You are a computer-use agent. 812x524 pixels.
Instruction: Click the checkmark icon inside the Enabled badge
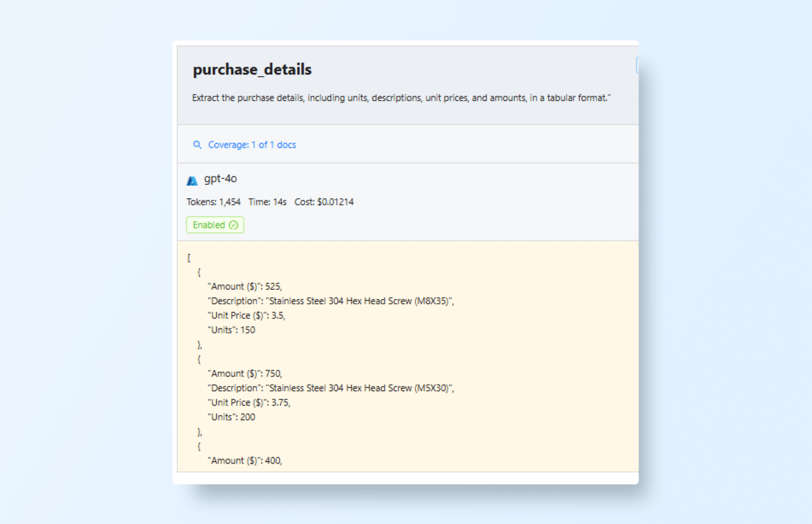(234, 225)
